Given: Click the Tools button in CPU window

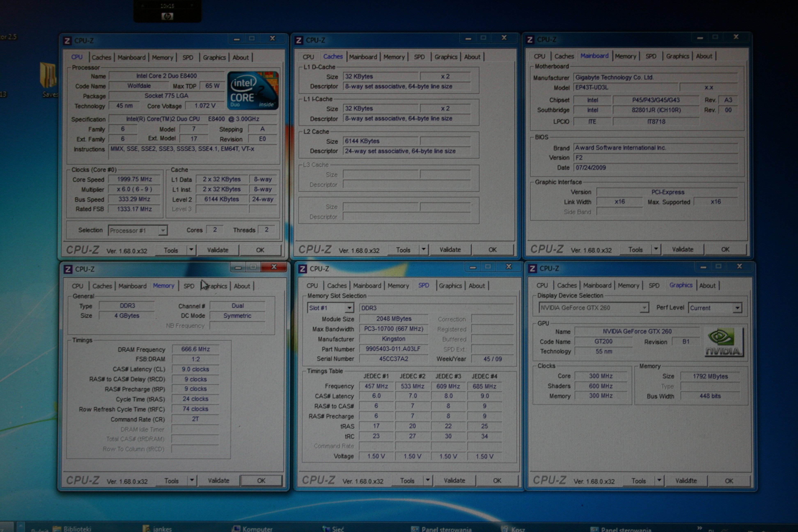Looking at the screenshot, I should 171,250.
